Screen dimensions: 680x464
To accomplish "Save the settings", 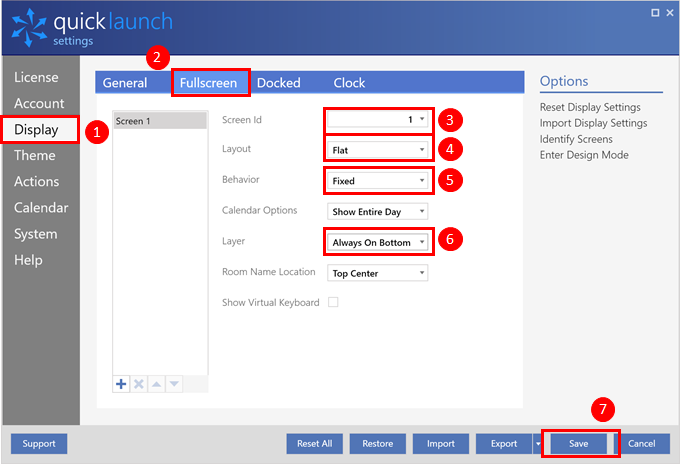I will (579, 444).
